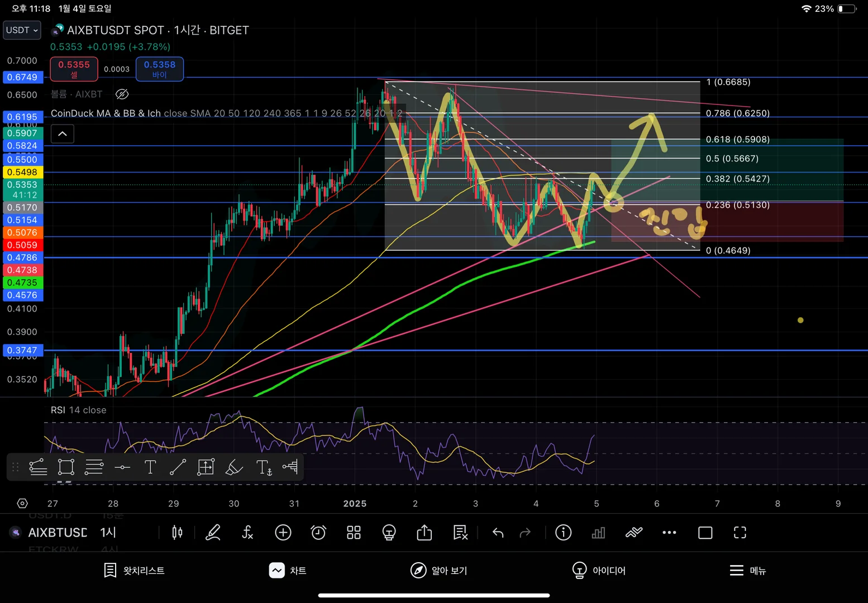Open the chart settings gear at bottom-left
The image size is (868, 603).
[x=22, y=504]
